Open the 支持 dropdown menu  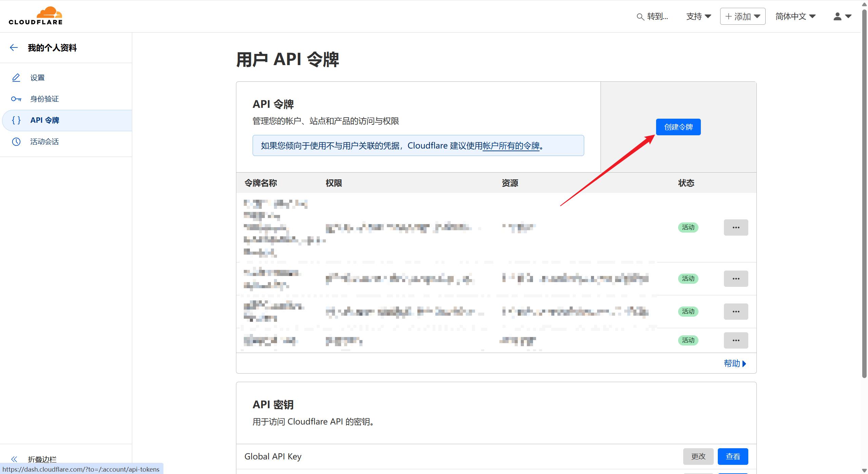(x=698, y=16)
